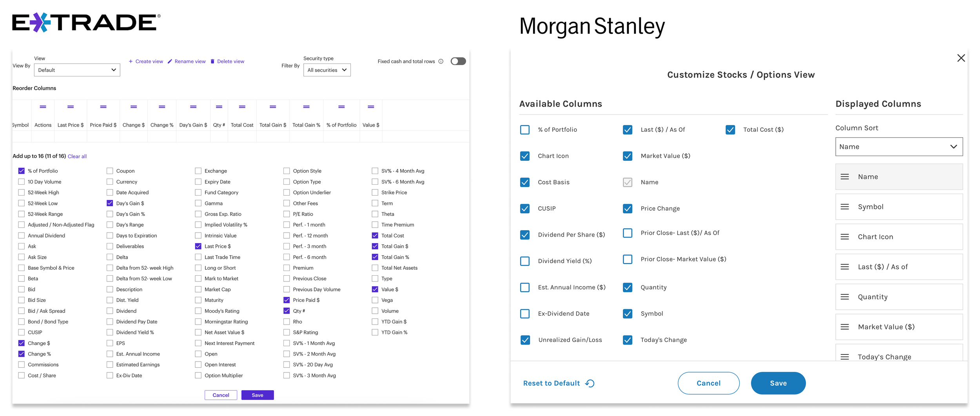Image resolution: width=980 pixels, height=416 pixels.
Task: Click the hamburger handle on Quantity displayed column
Action: tap(845, 297)
